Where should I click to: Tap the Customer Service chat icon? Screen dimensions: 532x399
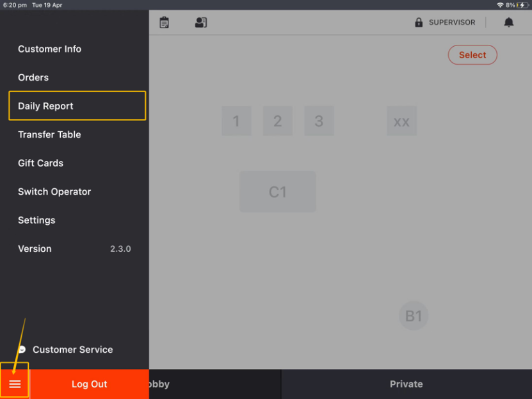tap(22, 350)
